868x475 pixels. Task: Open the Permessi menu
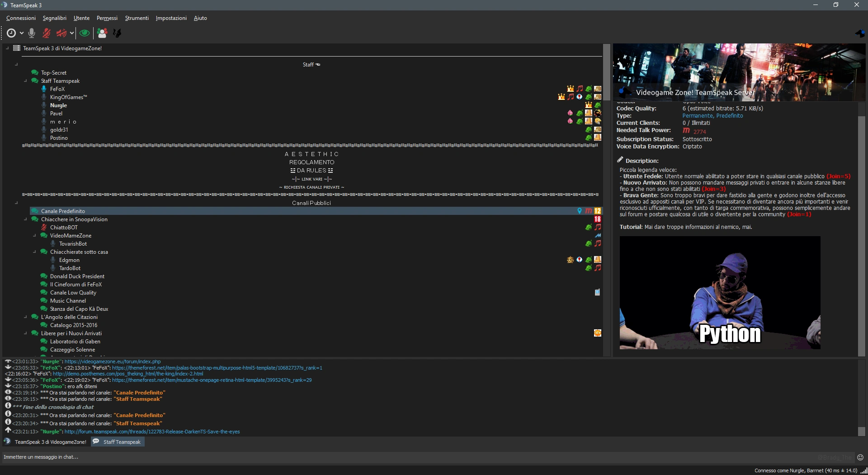pos(107,18)
